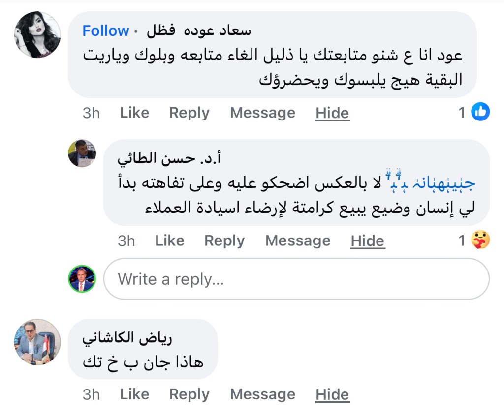Image resolution: width=504 pixels, height=420 pixels.
Task: Follow سعاد عوده فضل
Action: (x=105, y=31)
